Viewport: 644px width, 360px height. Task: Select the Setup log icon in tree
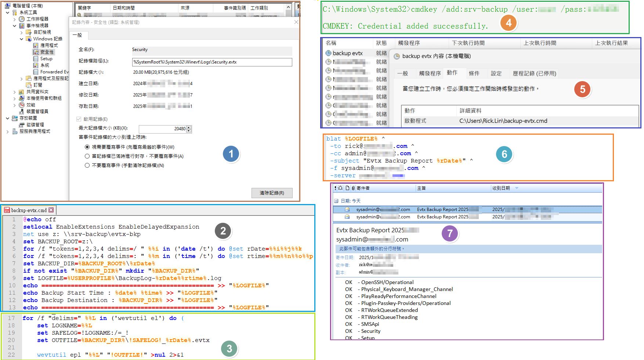point(36,59)
